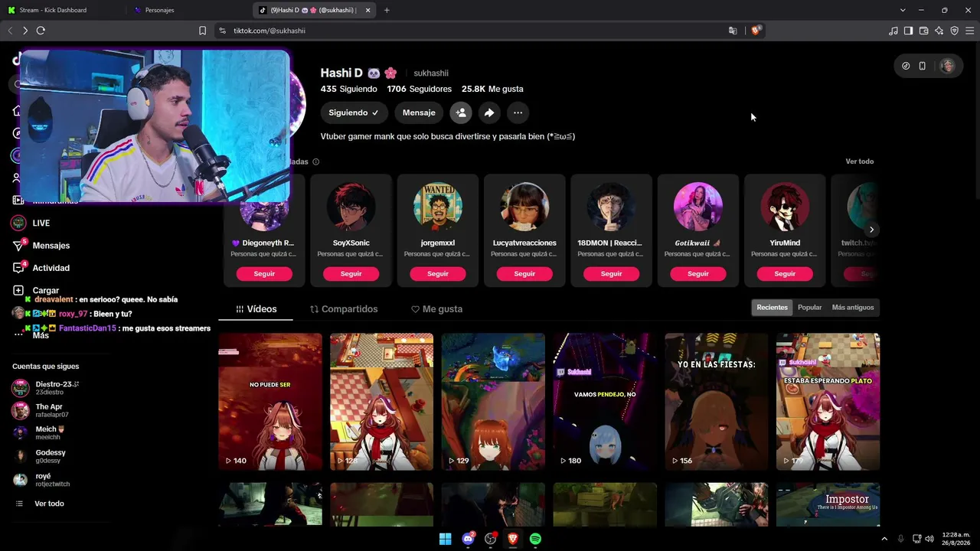The width and height of the screenshot is (980, 551).
Task: Click the suggested accounts person icon
Action: [461, 112]
